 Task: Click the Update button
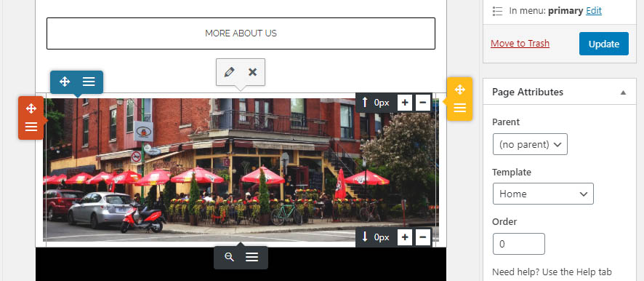(604, 44)
